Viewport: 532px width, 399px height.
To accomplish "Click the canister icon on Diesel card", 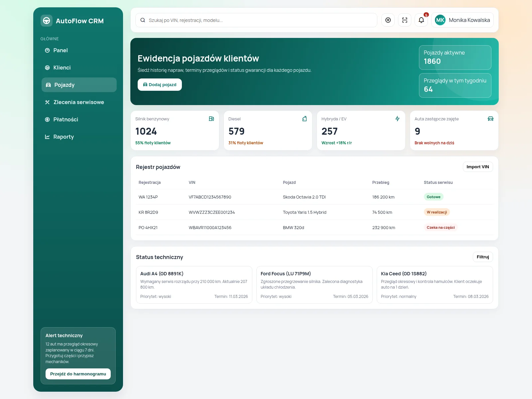I will (304, 119).
